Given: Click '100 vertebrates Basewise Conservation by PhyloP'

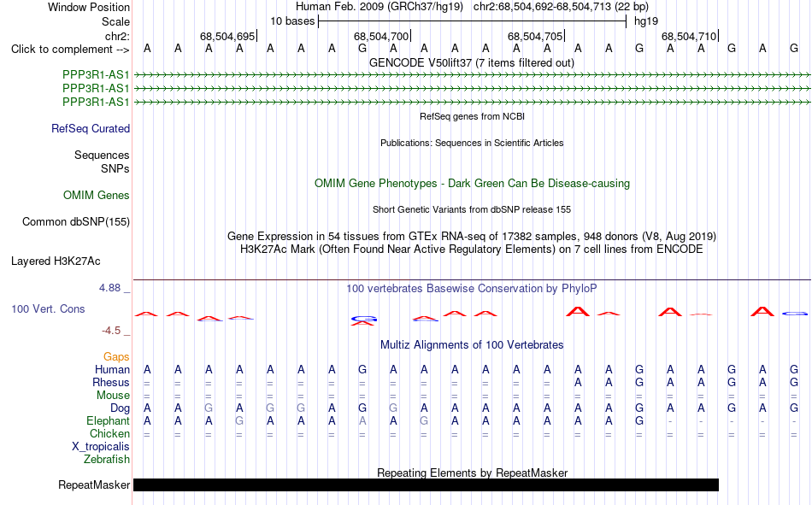Looking at the screenshot, I should [x=472, y=289].
